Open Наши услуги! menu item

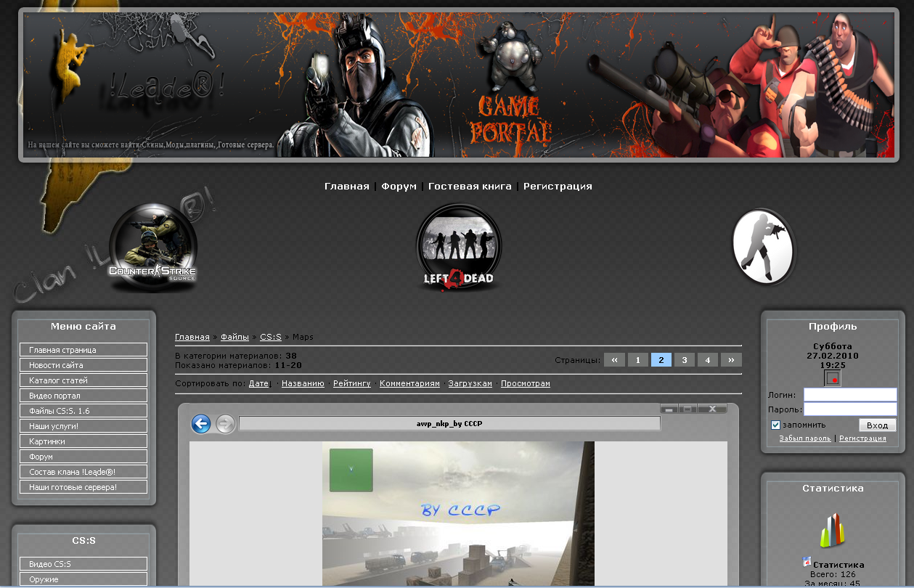pos(83,426)
